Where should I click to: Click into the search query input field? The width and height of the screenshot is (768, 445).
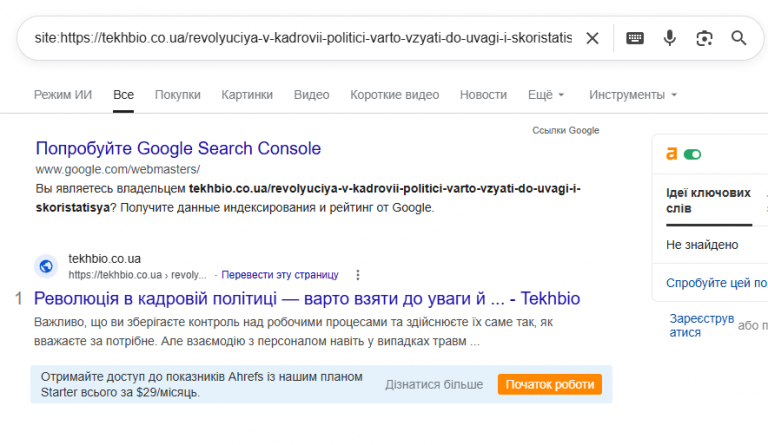click(x=303, y=38)
